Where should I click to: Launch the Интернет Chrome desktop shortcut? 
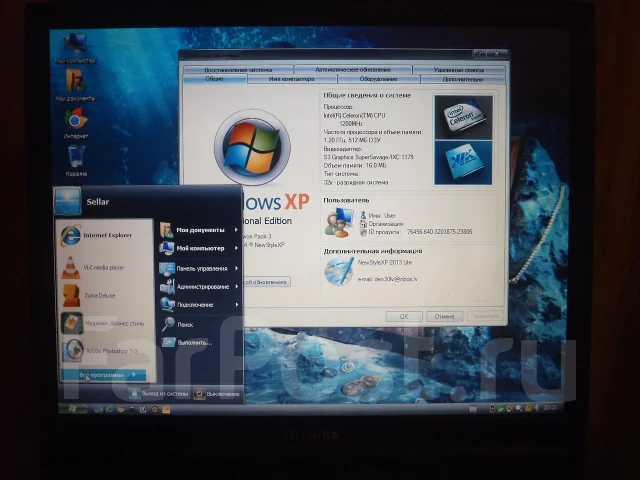76,122
